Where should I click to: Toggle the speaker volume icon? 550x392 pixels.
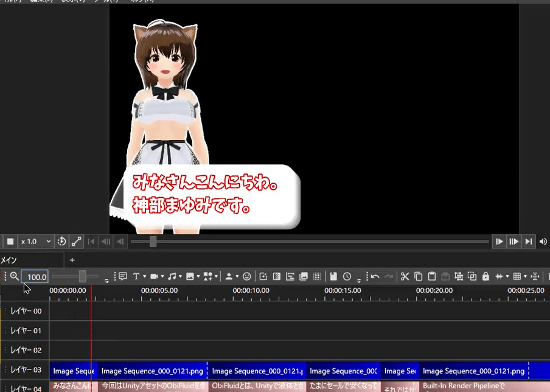tap(543, 242)
